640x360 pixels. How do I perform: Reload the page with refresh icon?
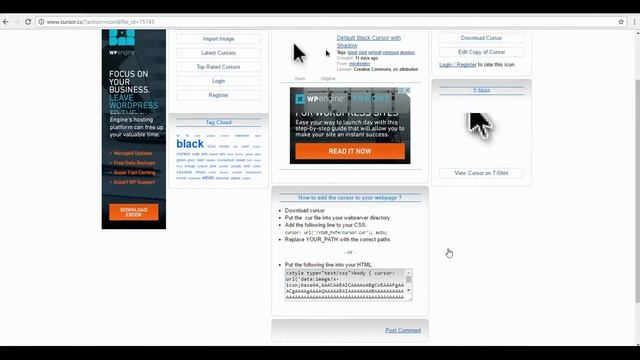point(28,22)
